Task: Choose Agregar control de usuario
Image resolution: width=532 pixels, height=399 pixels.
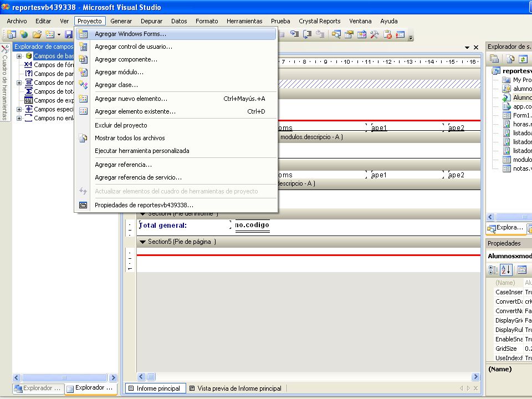Action: pyautogui.click(x=176, y=47)
